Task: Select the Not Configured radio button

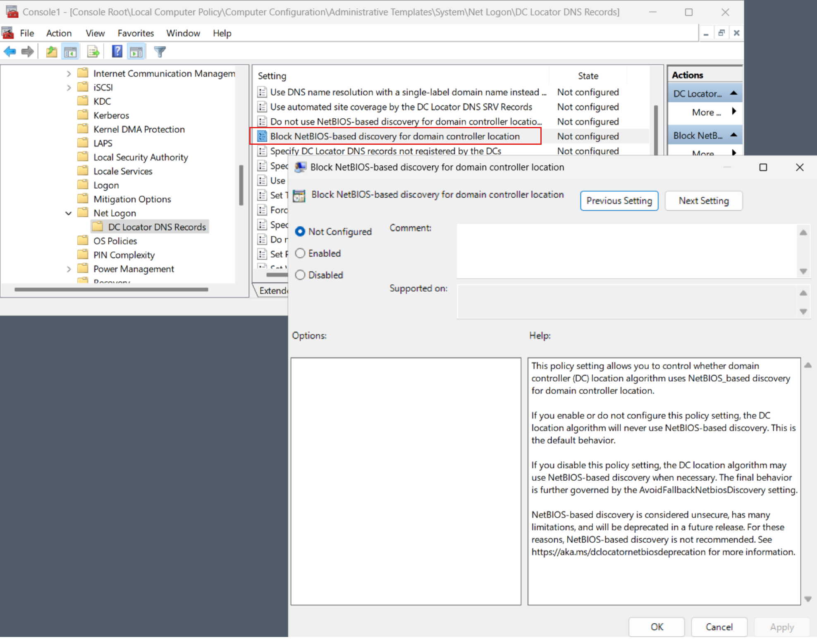Action: [300, 231]
